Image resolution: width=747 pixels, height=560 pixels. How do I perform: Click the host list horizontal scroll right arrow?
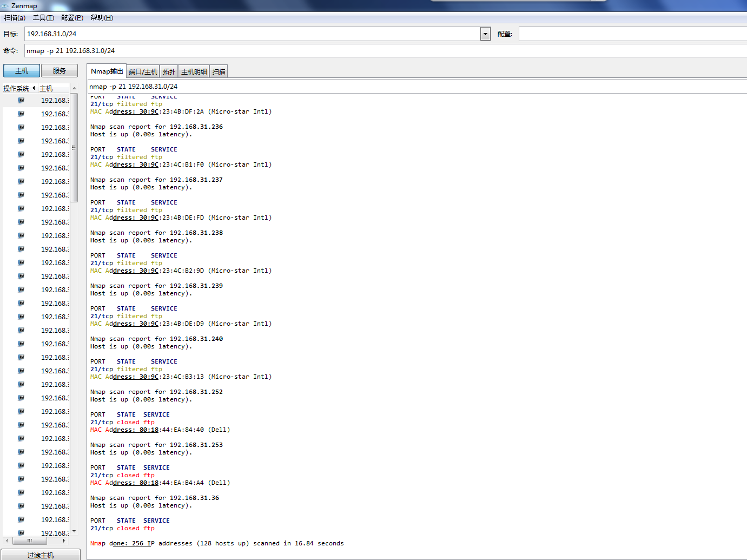[64, 541]
